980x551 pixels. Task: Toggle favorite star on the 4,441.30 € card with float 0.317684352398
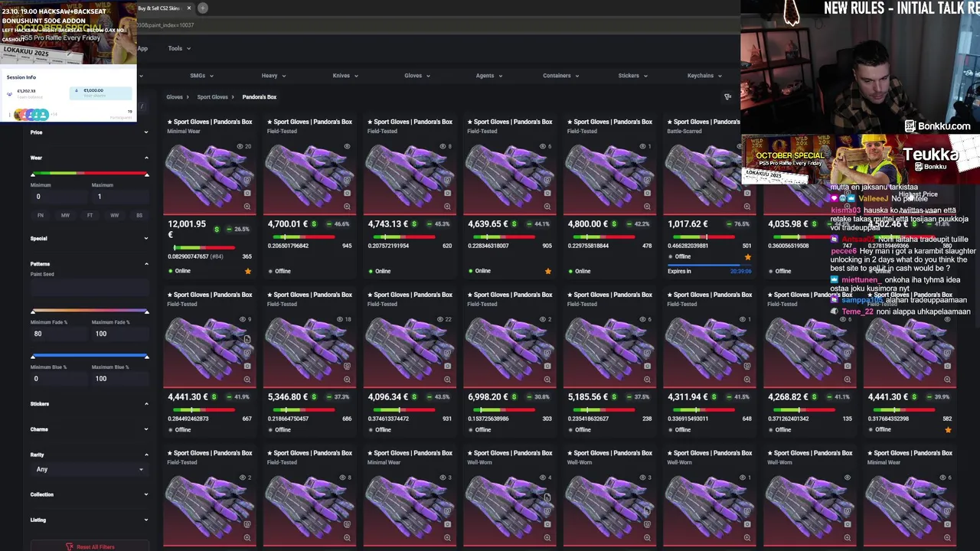(948, 430)
